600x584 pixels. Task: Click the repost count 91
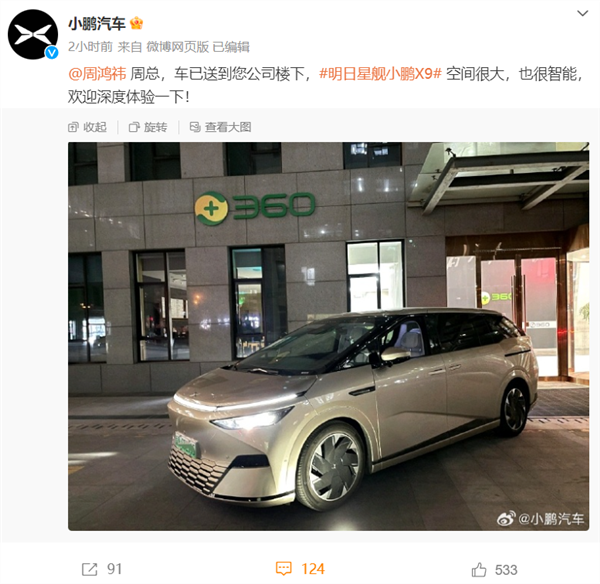coord(114,569)
